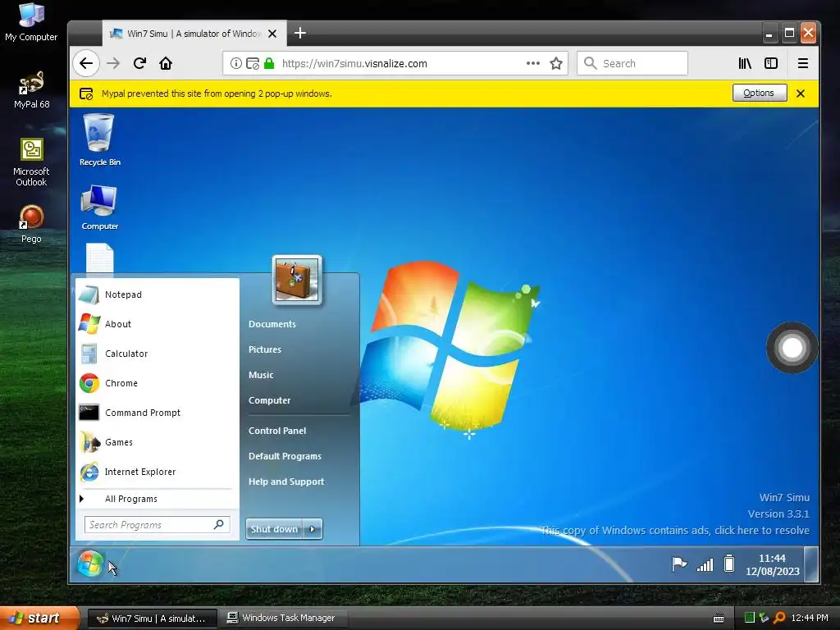Click the simulator clock showing 11:44
Image resolution: width=840 pixels, height=630 pixels.
[772, 564]
